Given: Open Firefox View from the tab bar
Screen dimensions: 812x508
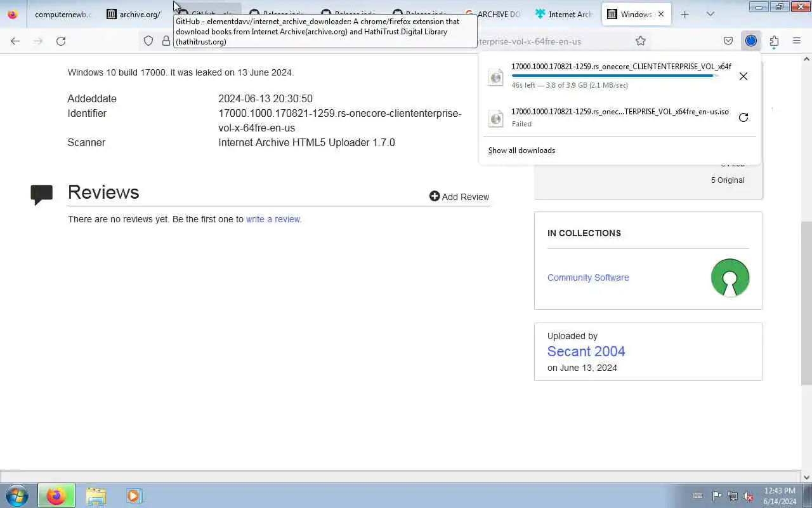Looking at the screenshot, I should pyautogui.click(x=13, y=14).
